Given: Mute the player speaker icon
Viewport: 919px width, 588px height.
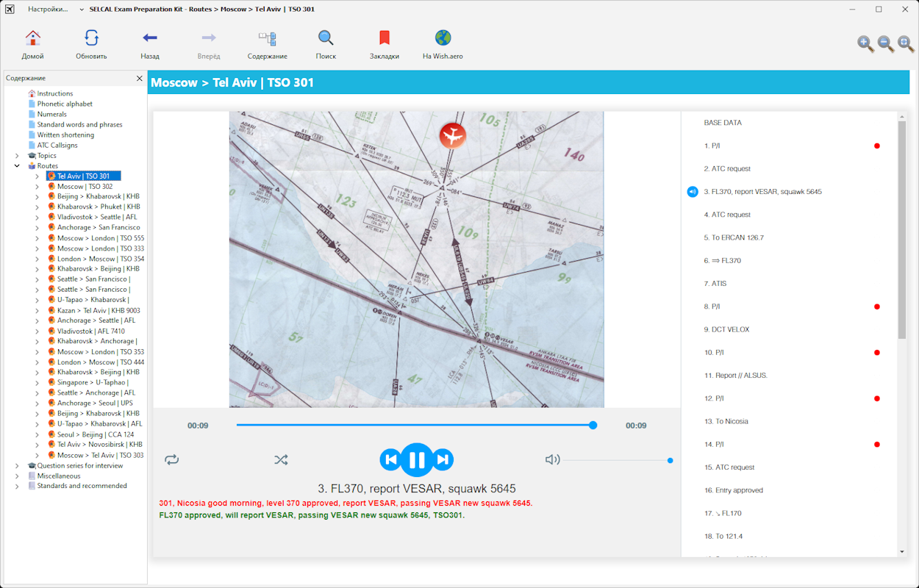Looking at the screenshot, I should pos(552,460).
